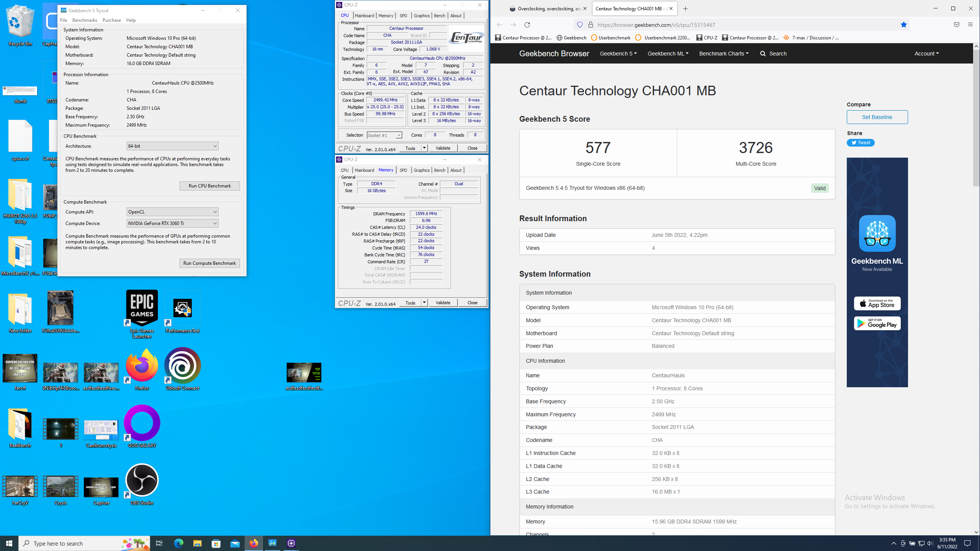Click the Search link on Geekbench Browser
The height and width of the screenshot is (551, 980).
tap(773, 54)
